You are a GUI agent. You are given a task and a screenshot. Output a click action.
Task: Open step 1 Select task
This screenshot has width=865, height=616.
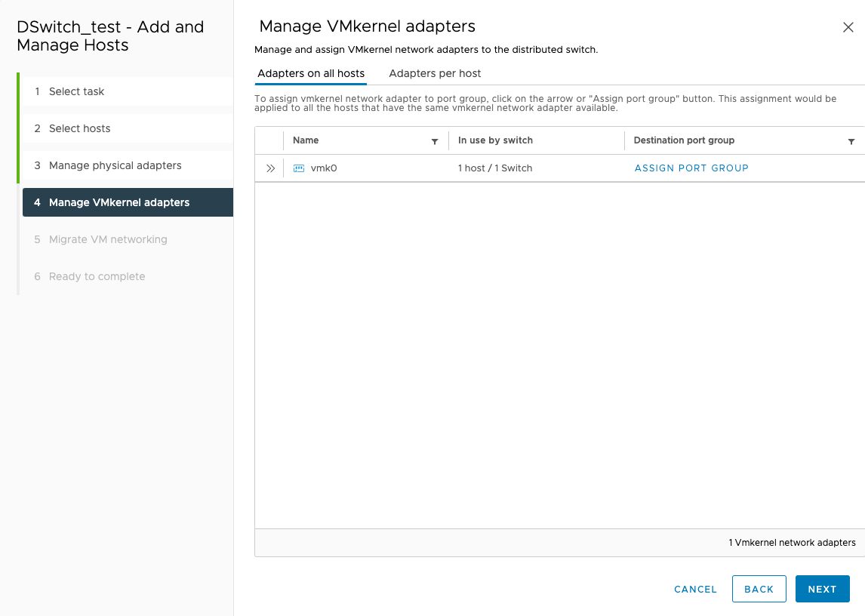coord(76,91)
